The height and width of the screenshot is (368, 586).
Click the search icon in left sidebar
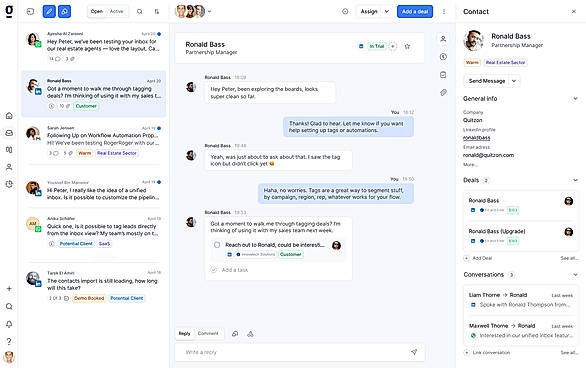click(x=9, y=306)
